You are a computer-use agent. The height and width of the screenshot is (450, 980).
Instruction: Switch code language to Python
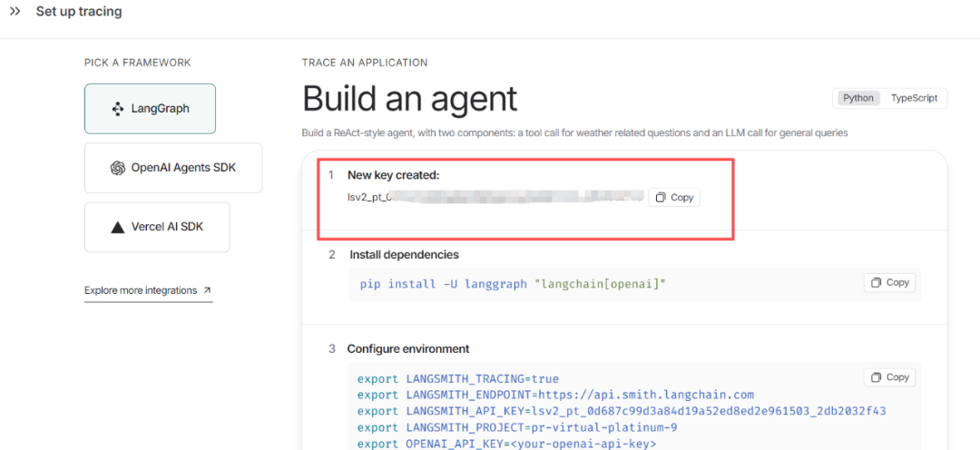coord(858,98)
